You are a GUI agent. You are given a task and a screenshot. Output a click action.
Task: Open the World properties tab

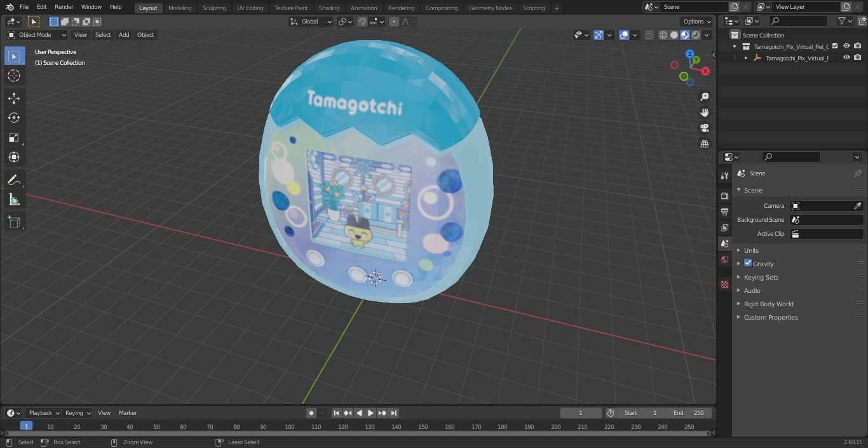[x=724, y=260]
